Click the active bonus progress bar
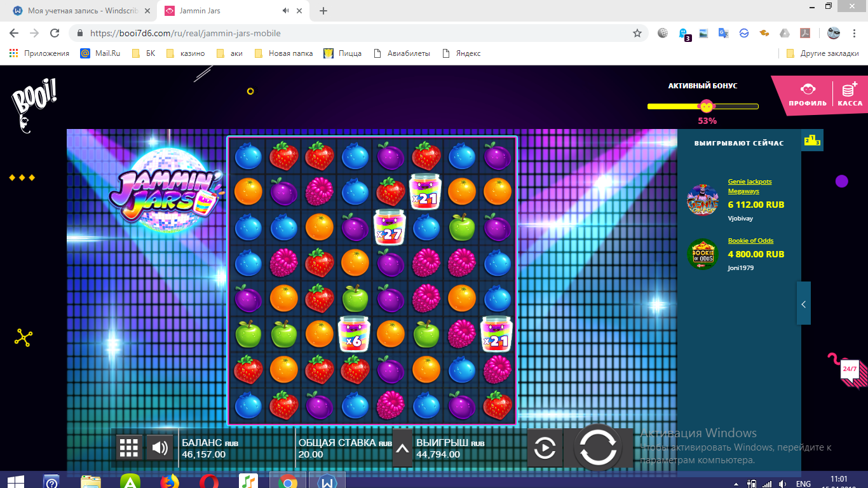 703,107
